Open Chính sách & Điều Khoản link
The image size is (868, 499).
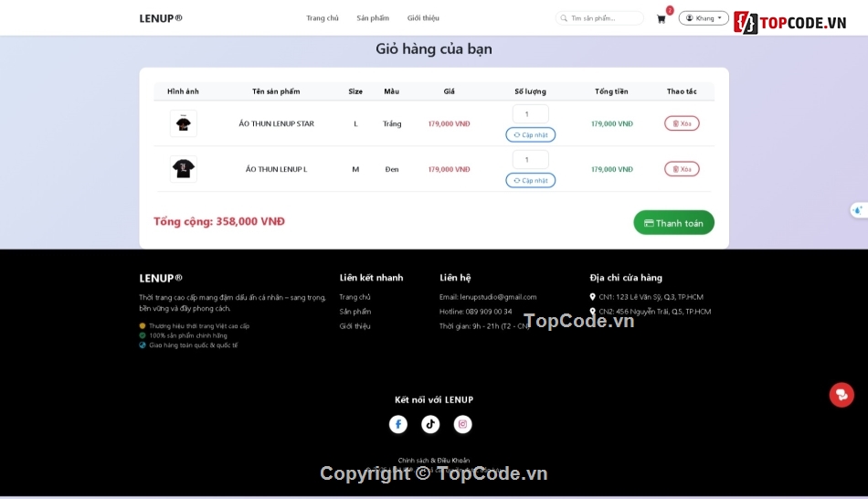click(x=433, y=461)
